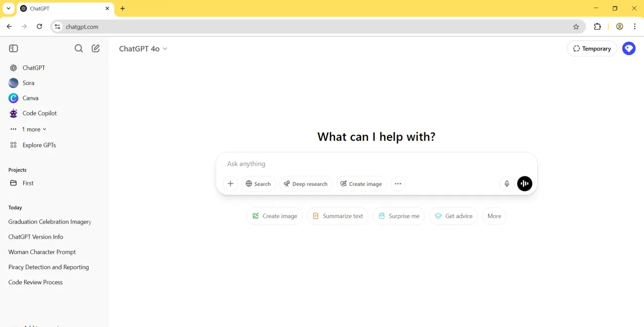Click the forward navigation arrow
This screenshot has height=327, width=644.
tap(24, 27)
